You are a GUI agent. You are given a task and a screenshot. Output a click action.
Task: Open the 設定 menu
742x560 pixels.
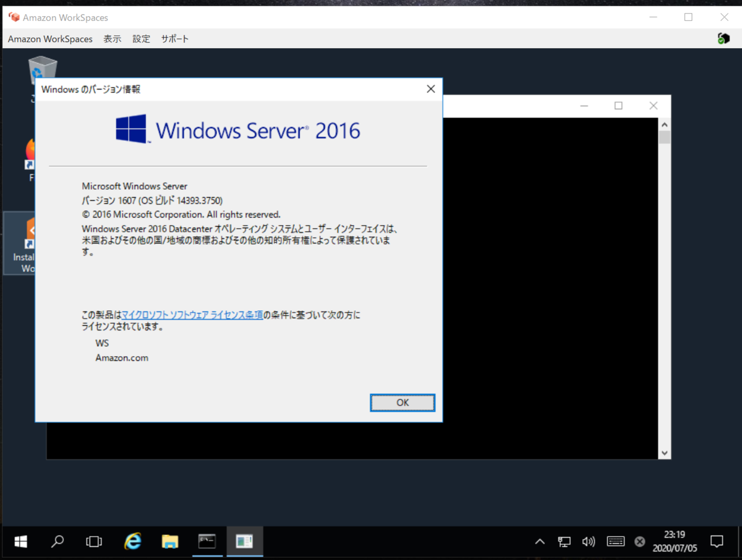[141, 39]
